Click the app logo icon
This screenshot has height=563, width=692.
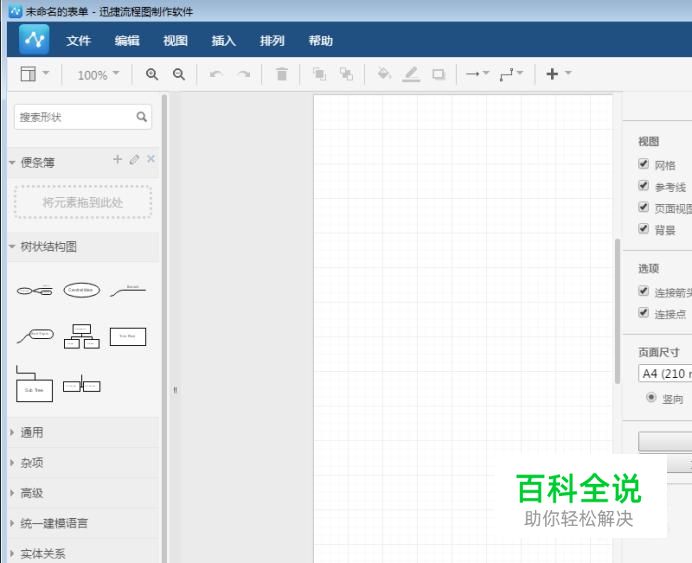click(34, 40)
